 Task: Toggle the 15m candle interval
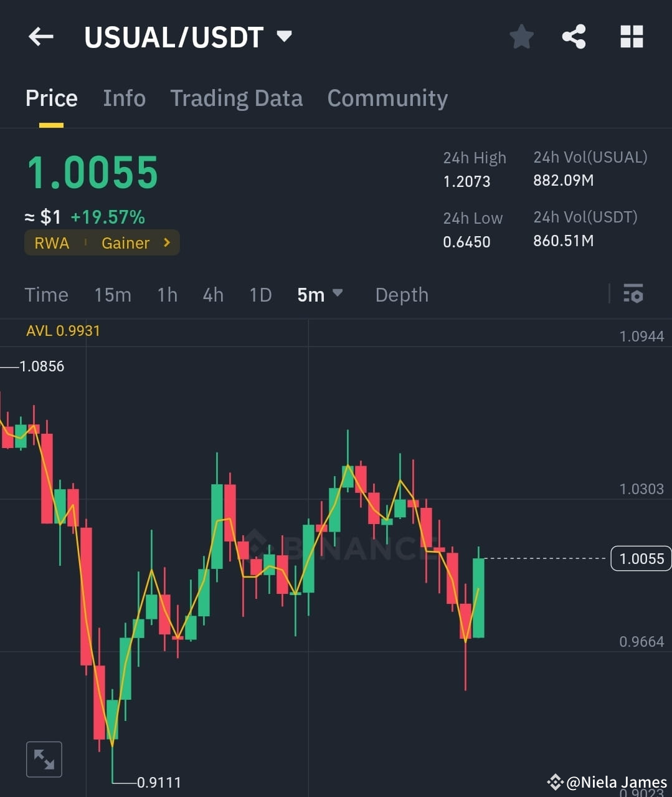pos(113,295)
